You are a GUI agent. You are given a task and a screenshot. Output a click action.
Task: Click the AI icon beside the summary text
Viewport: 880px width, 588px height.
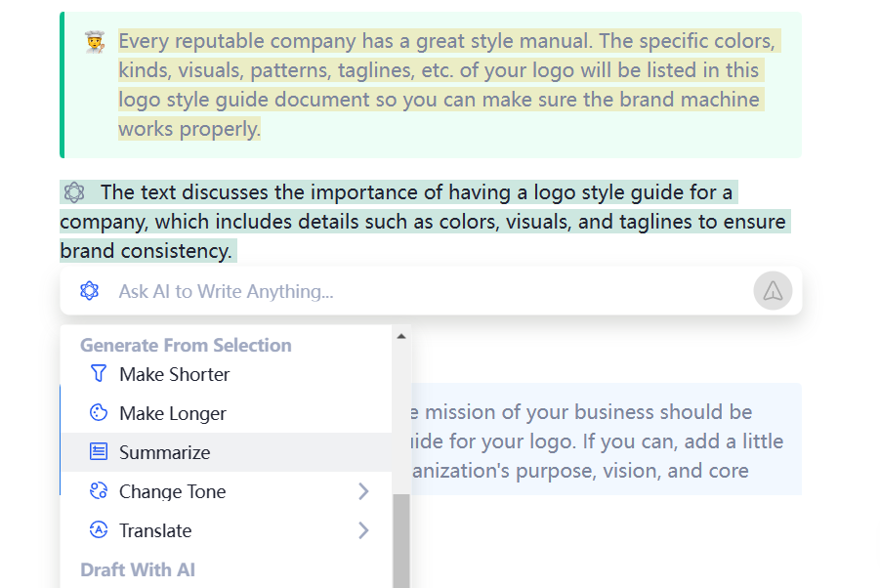click(74, 191)
